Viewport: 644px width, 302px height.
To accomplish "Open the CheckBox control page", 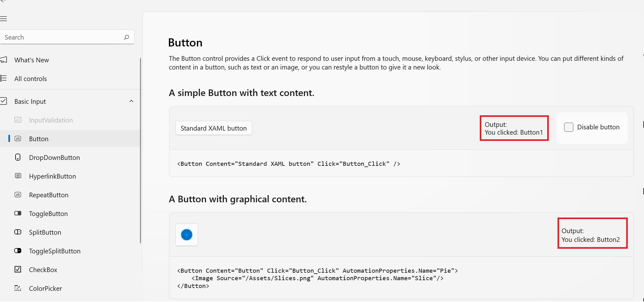I will pyautogui.click(x=43, y=270).
